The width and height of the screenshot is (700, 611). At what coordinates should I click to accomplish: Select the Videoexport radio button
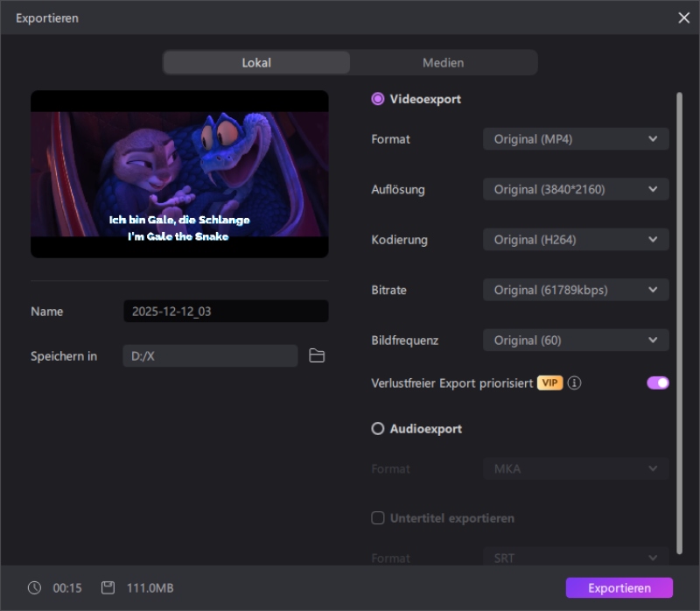378,99
